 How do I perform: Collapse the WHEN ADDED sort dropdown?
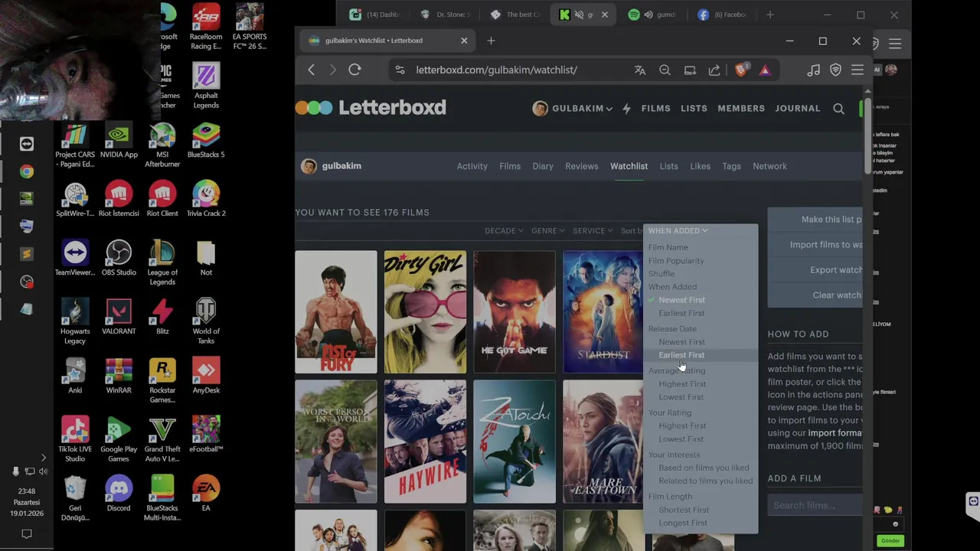click(678, 230)
